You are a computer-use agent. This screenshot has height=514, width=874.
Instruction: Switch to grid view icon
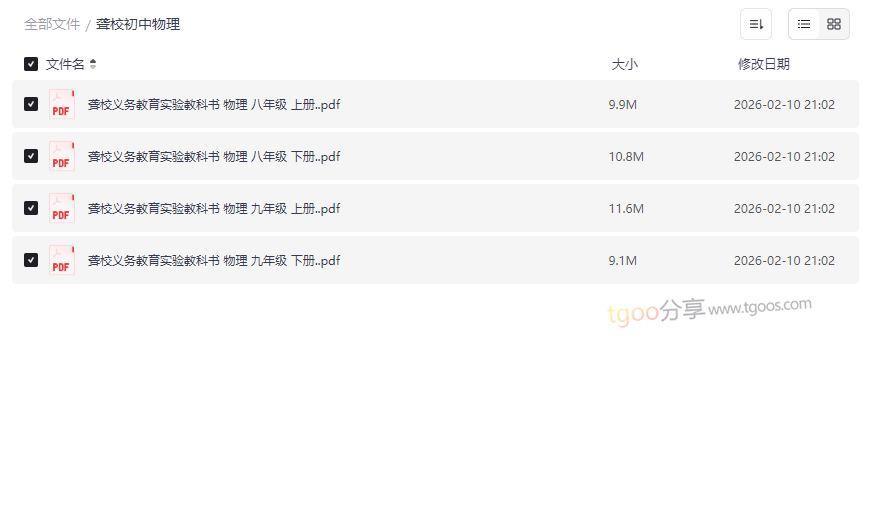point(833,24)
